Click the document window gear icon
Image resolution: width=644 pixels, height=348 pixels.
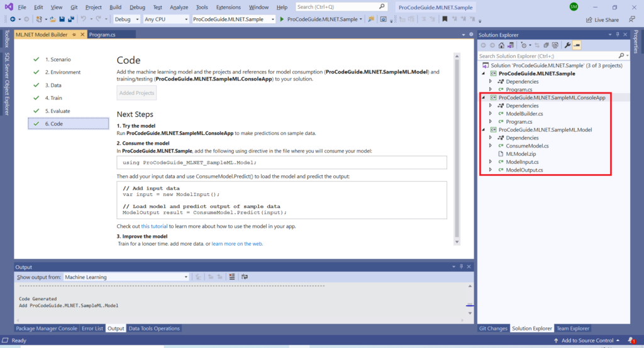pyautogui.click(x=471, y=35)
